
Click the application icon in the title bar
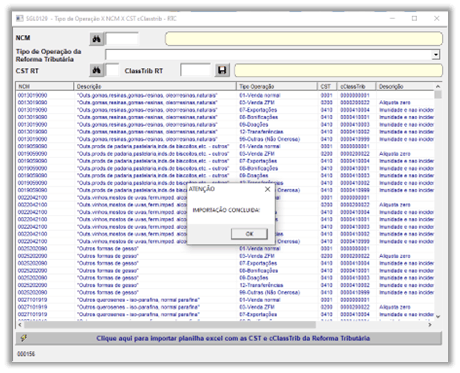[x=20, y=18]
